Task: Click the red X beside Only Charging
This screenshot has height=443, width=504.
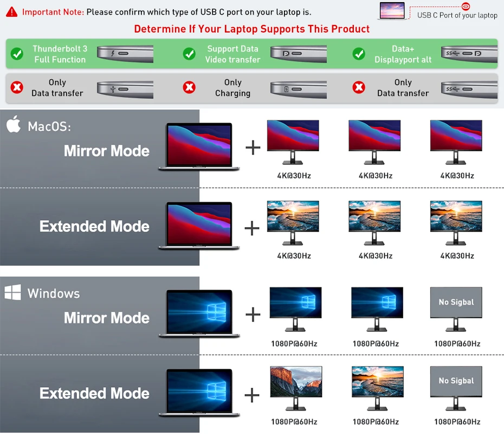Action: tap(189, 87)
